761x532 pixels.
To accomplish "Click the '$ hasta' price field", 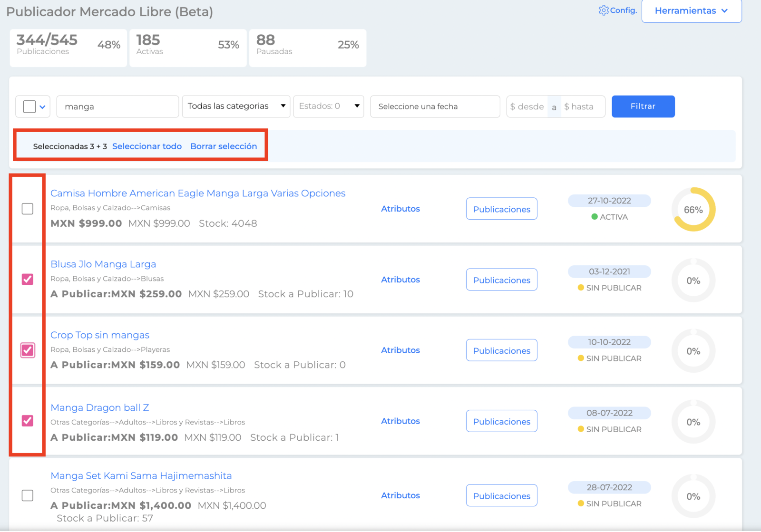I will pos(583,106).
